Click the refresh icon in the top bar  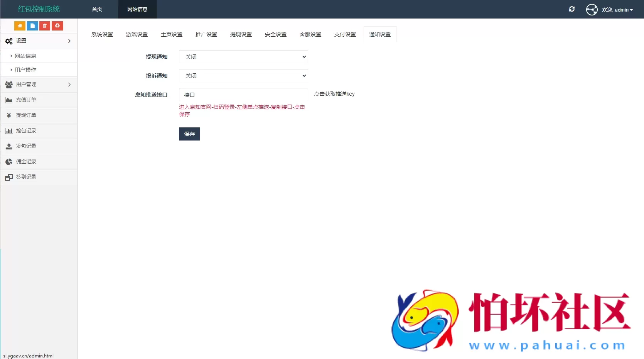(572, 9)
